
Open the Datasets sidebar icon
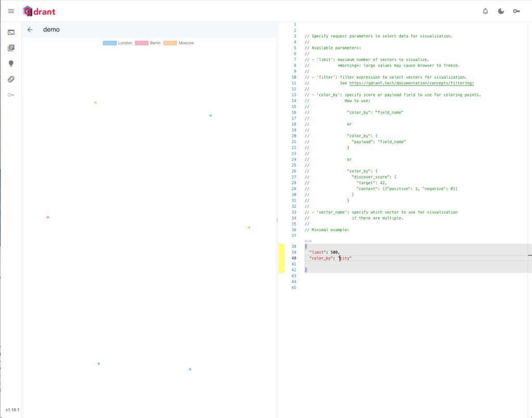pos(11,79)
